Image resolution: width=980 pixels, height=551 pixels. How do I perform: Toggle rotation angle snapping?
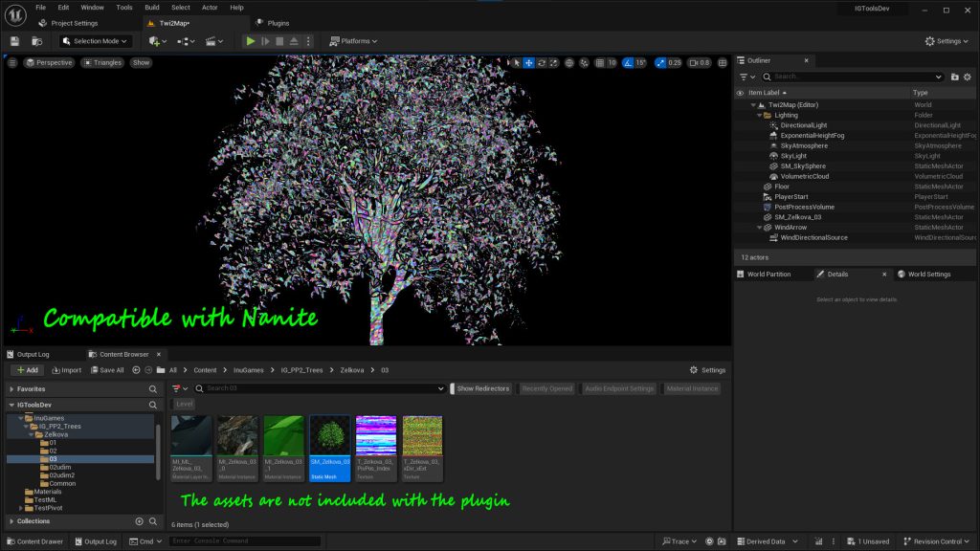[628, 62]
